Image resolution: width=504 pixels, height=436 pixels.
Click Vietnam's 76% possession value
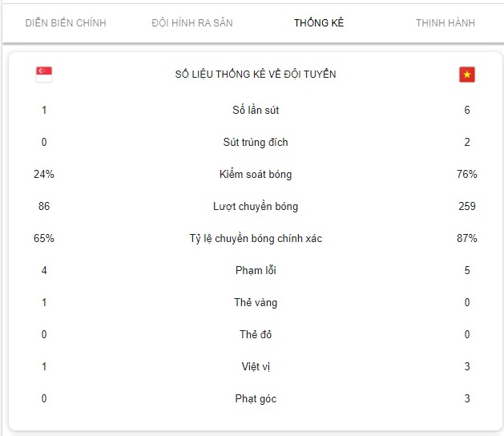466,174
